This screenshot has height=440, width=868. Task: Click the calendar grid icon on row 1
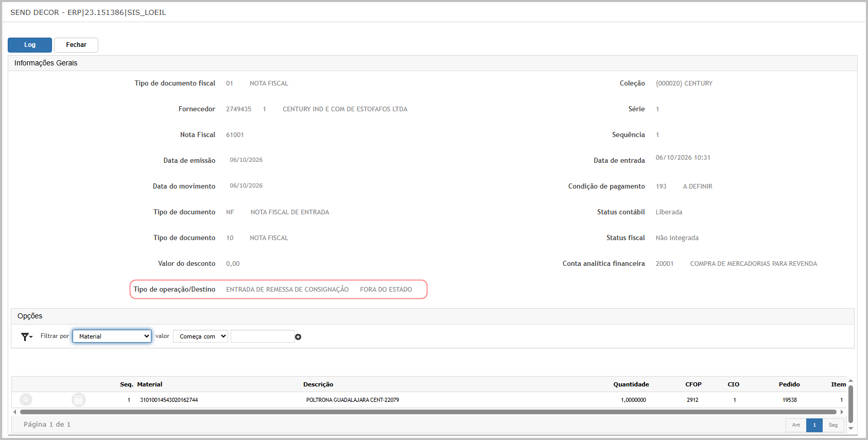point(78,400)
